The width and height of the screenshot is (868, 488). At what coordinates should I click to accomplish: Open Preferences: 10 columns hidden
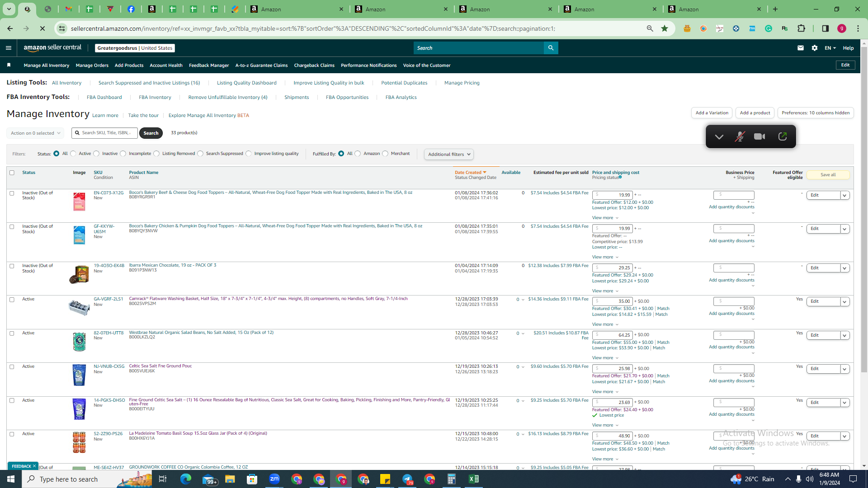[816, 113]
